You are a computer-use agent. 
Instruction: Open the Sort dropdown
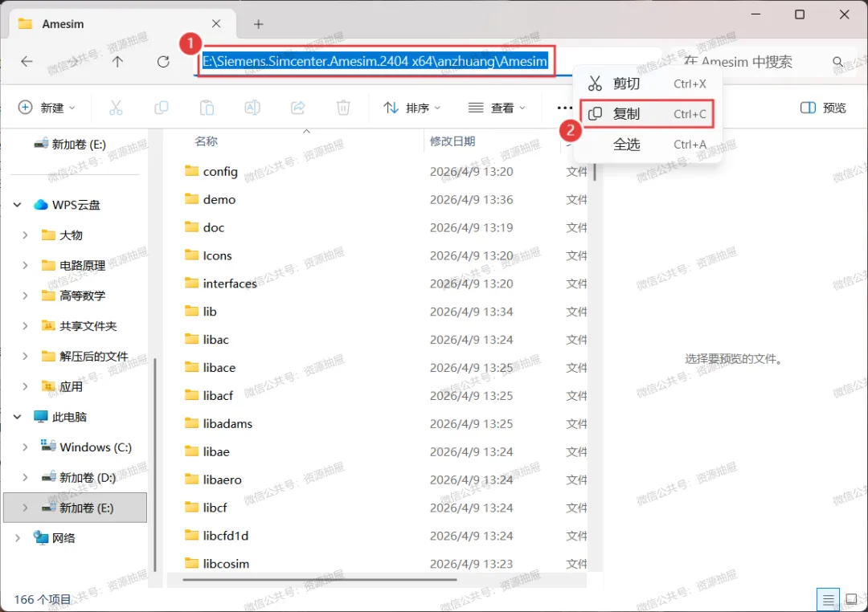(x=411, y=108)
